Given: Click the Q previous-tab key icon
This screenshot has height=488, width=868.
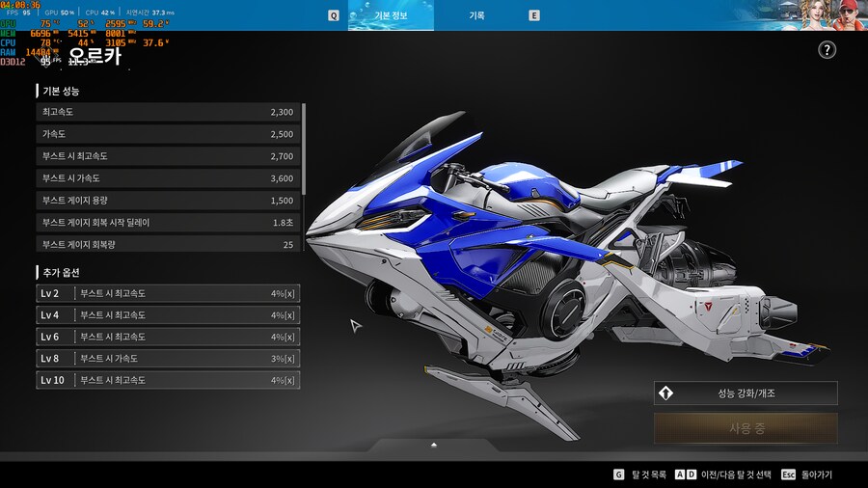Looking at the screenshot, I should (x=334, y=15).
